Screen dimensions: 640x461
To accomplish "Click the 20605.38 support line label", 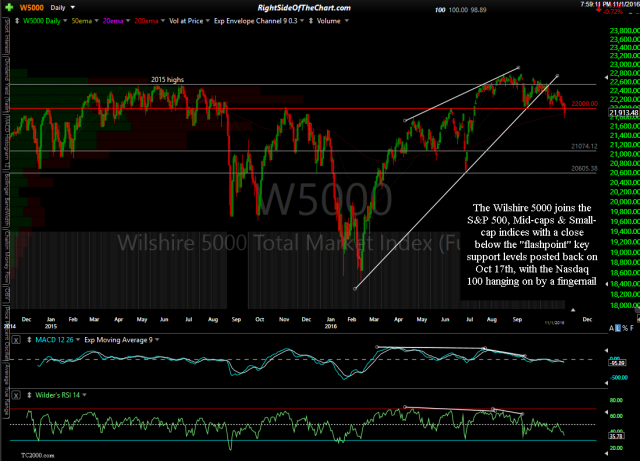I will 584,168.
